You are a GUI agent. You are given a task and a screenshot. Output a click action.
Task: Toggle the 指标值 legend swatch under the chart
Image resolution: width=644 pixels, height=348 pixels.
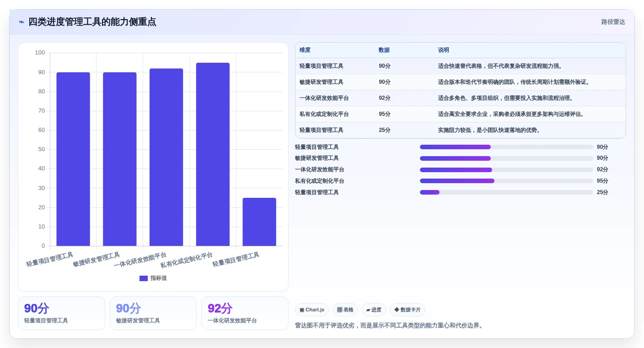click(x=144, y=278)
